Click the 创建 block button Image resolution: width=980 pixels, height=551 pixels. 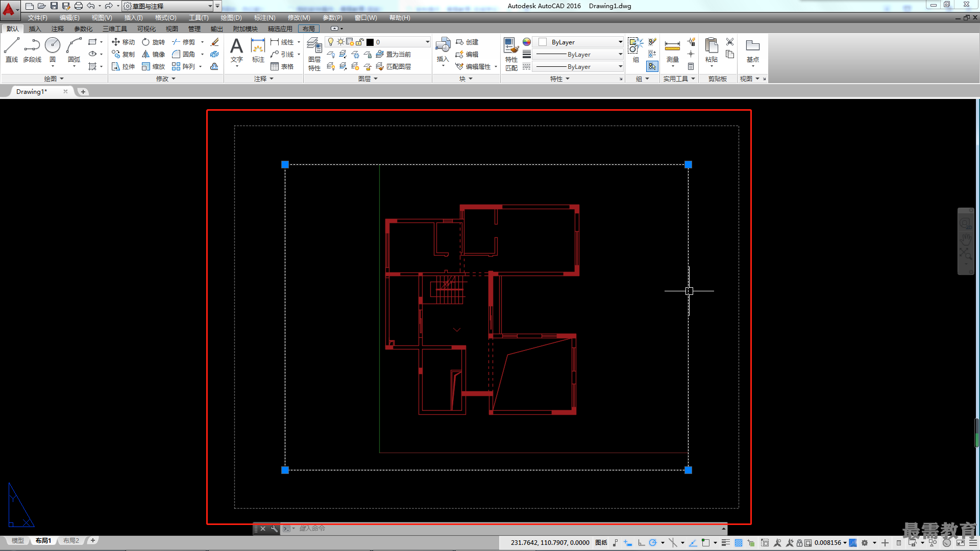coord(467,42)
